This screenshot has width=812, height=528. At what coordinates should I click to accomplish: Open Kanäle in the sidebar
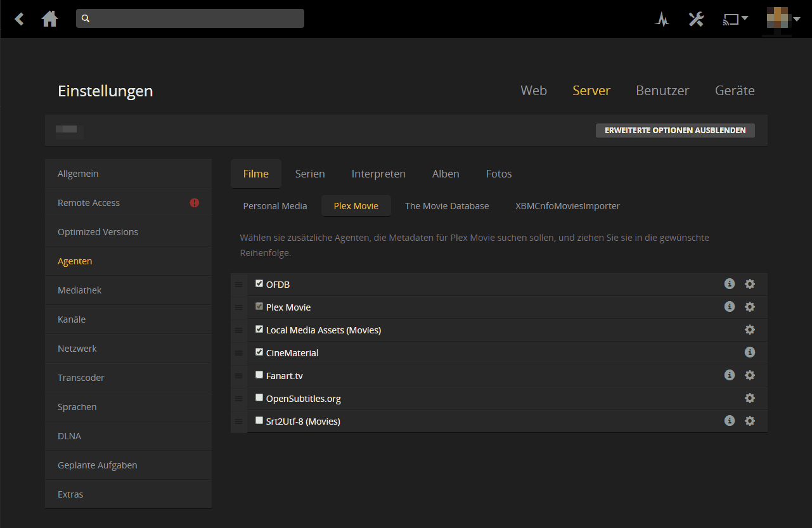[x=128, y=319]
